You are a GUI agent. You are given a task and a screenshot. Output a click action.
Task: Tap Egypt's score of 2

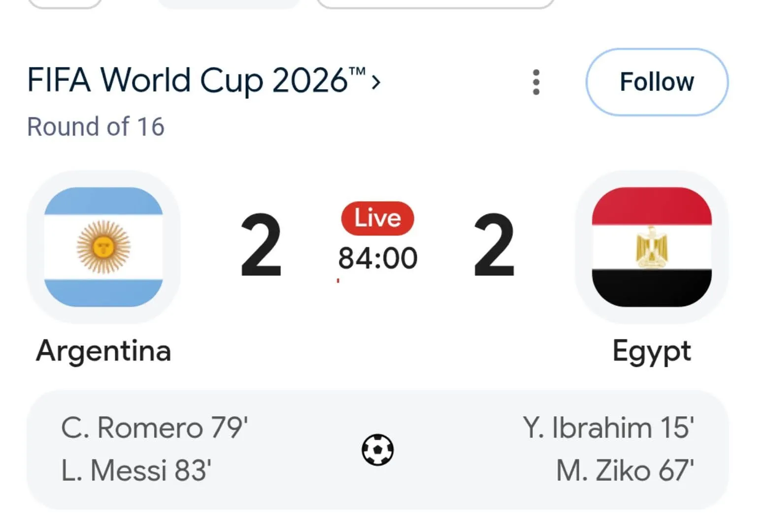pyautogui.click(x=494, y=245)
